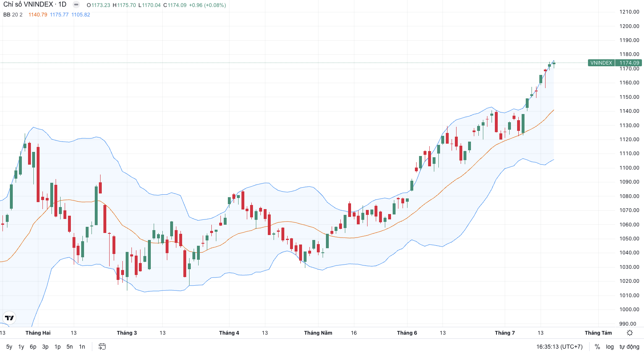The height and width of the screenshot is (354, 644).
Task: Click the 16 date label on time axis
Action: [x=354, y=333]
